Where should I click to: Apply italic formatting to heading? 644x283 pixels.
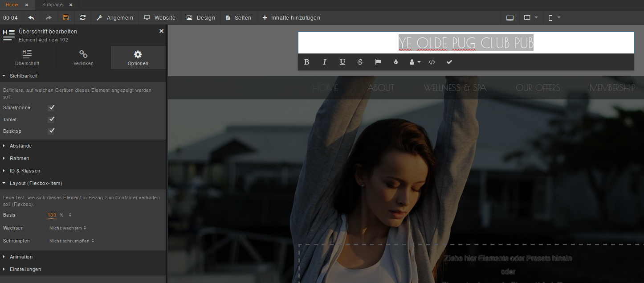coord(324,62)
